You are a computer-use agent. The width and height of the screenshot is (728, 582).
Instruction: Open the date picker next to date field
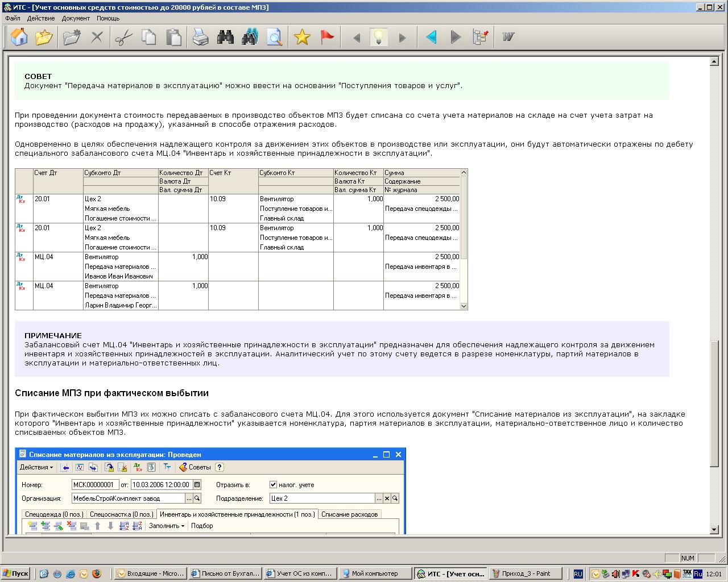(197, 485)
